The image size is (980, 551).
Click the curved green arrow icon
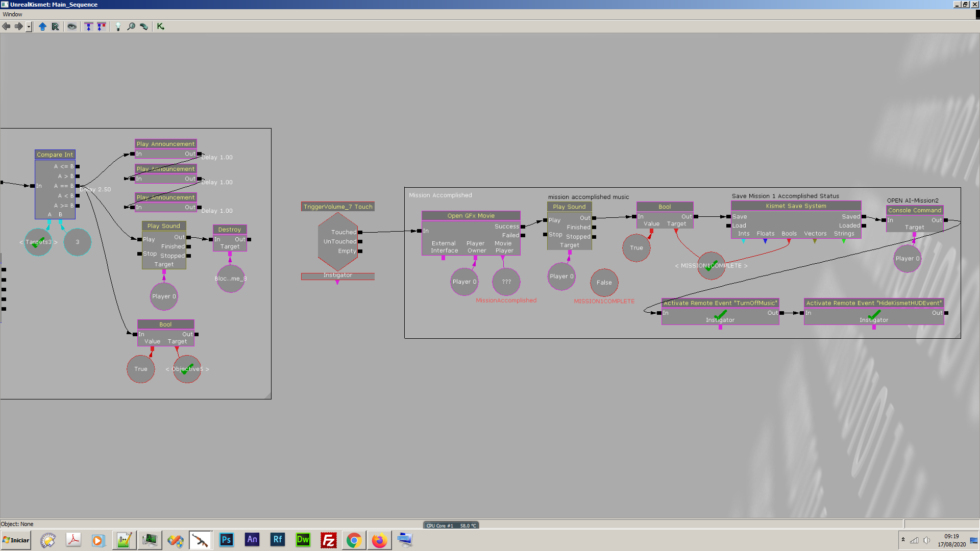(144, 27)
